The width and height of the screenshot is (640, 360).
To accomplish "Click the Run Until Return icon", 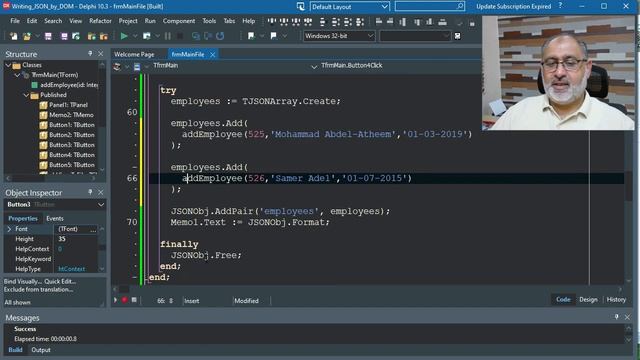I will 220,36.
